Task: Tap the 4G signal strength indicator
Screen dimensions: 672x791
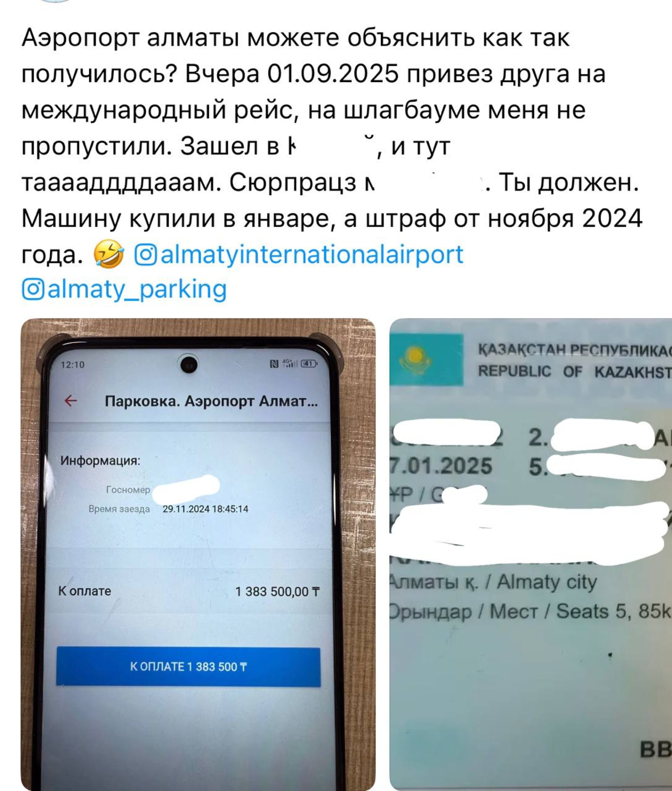Action: (290, 364)
